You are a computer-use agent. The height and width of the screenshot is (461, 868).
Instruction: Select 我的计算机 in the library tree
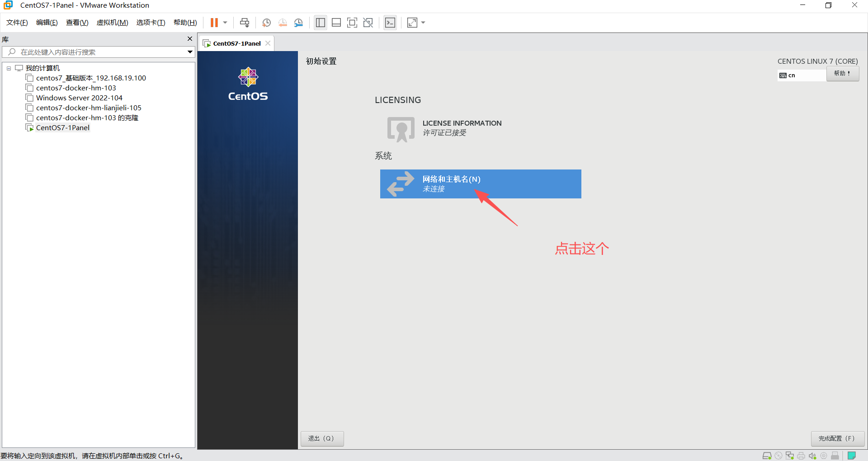pos(42,68)
